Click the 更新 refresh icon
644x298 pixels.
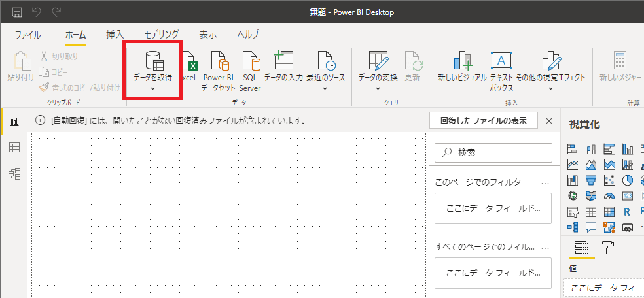tap(413, 61)
